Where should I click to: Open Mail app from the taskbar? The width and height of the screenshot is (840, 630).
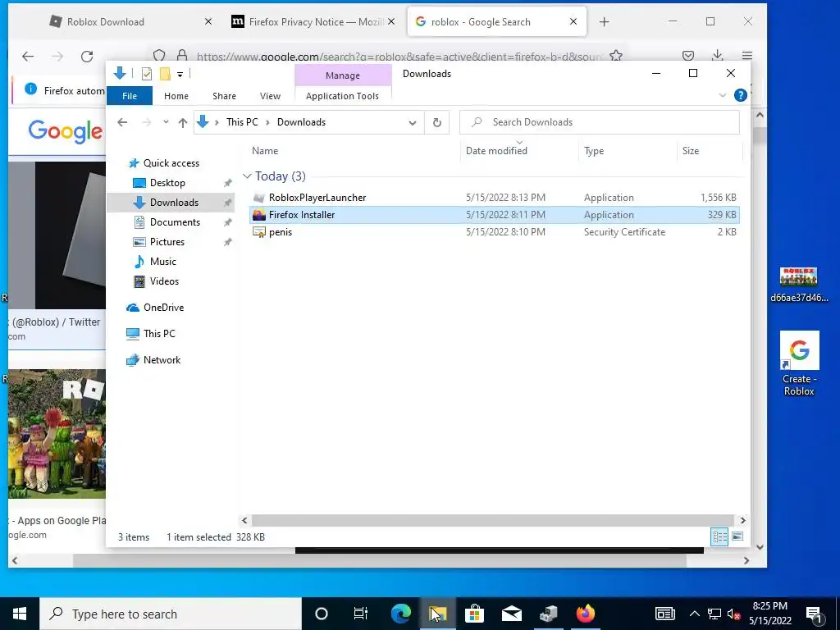[x=512, y=614]
